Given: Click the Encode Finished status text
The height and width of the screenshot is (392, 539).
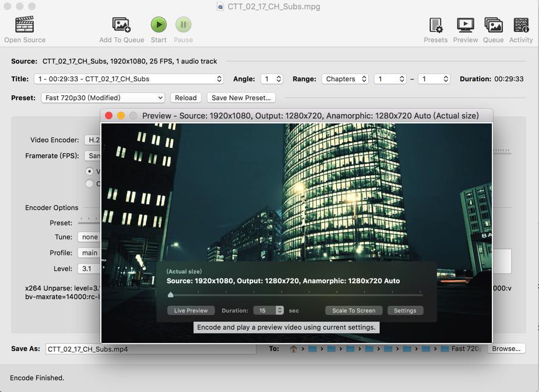Looking at the screenshot, I should coord(37,378).
